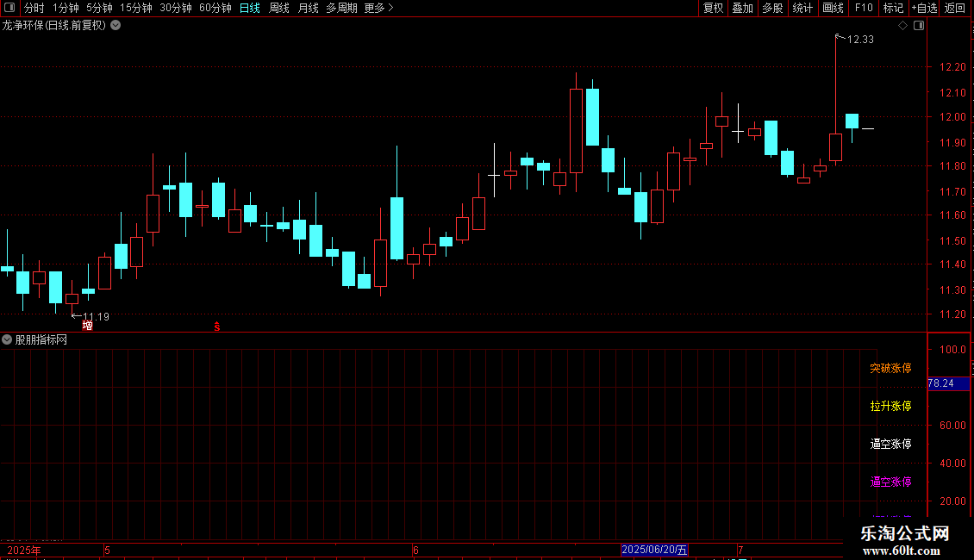The width and height of the screenshot is (974, 560).
Task: Click the 标记 mark button
Action: pos(893,8)
